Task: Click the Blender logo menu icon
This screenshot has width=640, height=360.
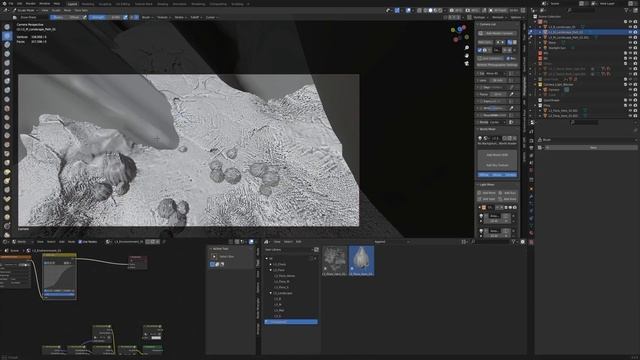Action: click(3, 3)
